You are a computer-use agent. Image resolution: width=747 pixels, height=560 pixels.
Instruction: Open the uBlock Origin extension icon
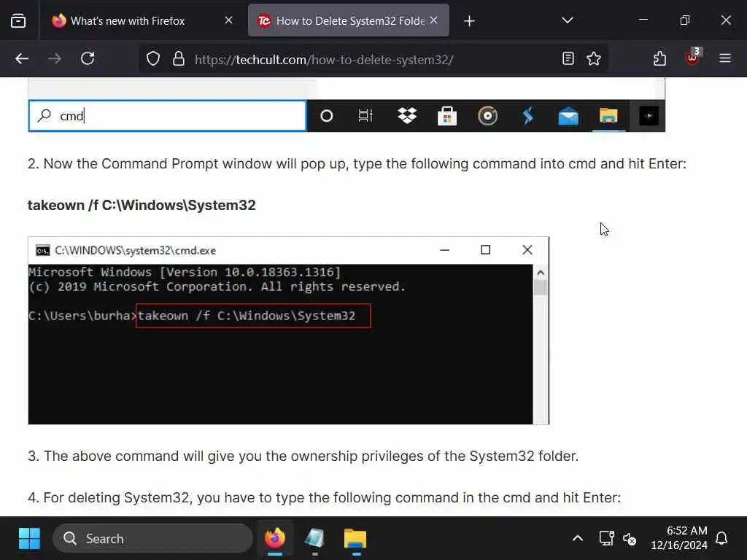click(x=692, y=58)
